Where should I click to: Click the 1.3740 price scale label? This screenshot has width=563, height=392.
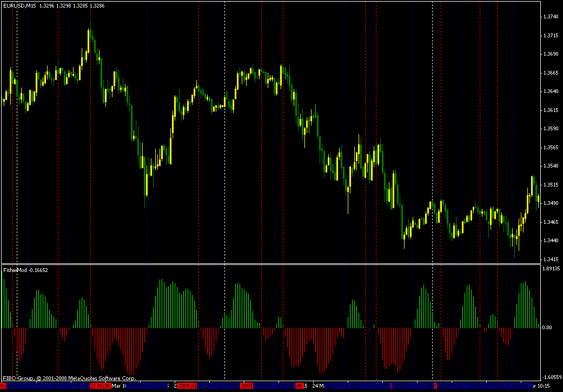point(550,17)
